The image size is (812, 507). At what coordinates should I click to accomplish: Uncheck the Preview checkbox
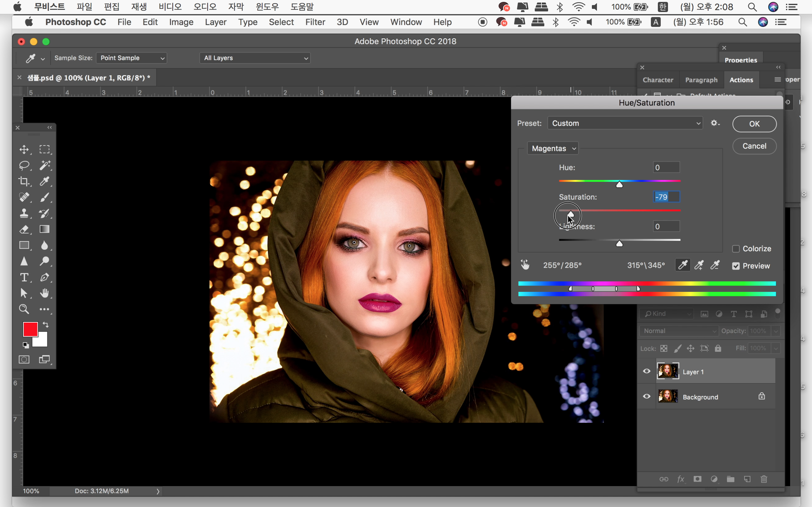point(736,266)
